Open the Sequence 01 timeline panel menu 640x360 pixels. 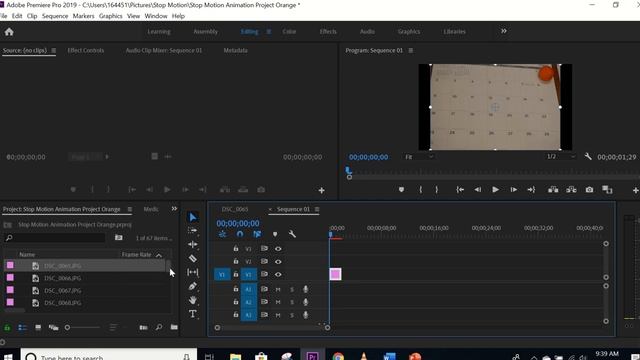tap(317, 209)
